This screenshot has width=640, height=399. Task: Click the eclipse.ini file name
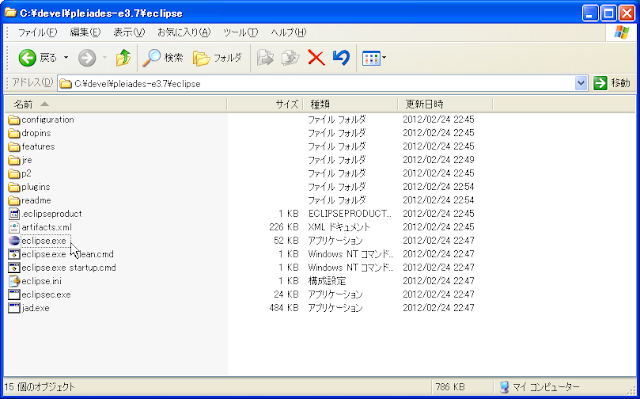pyautogui.click(x=41, y=281)
